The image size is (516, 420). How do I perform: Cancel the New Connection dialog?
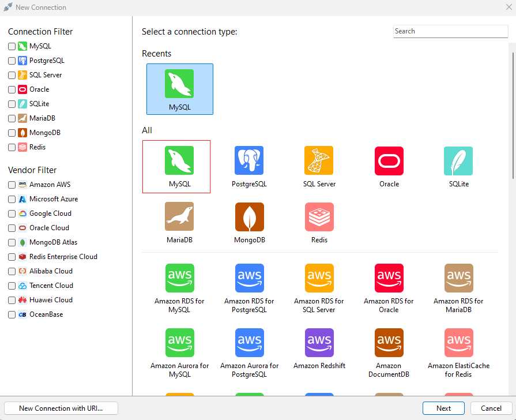point(491,408)
